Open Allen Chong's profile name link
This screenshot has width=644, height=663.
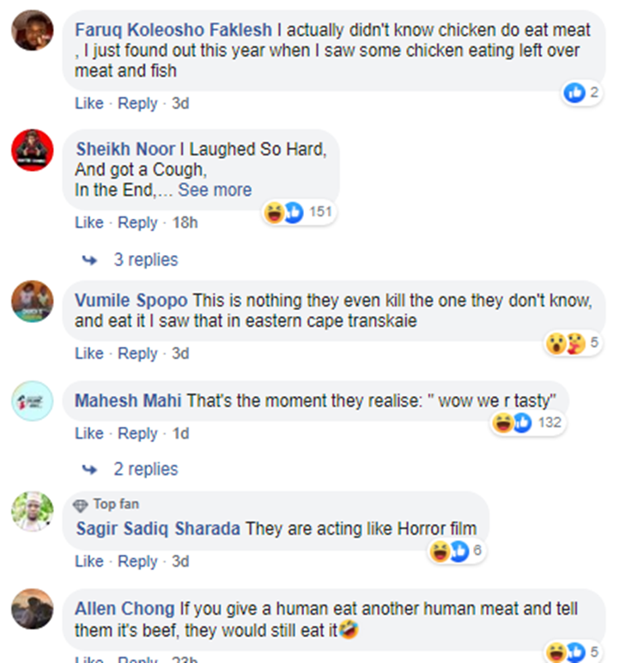[x=125, y=609]
